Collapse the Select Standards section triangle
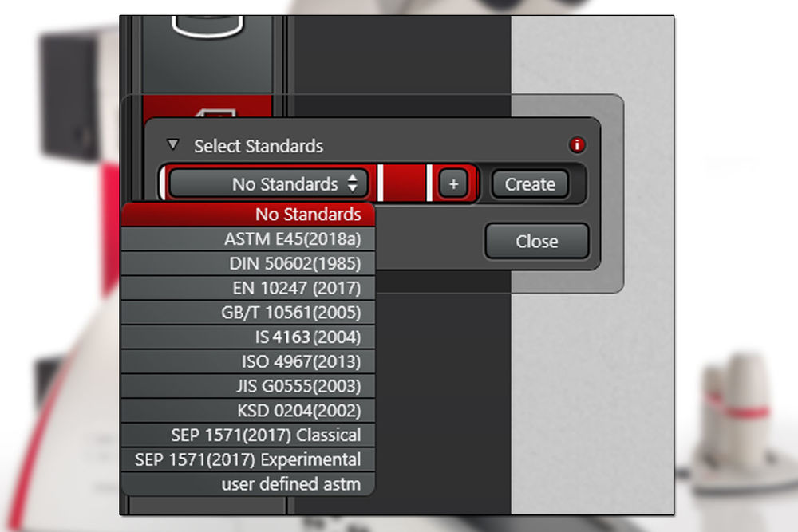This screenshot has height=532, width=798. (x=173, y=145)
